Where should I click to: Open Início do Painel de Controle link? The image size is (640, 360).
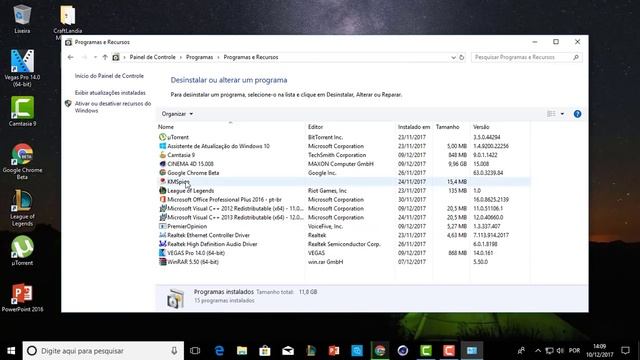click(109, 76)
